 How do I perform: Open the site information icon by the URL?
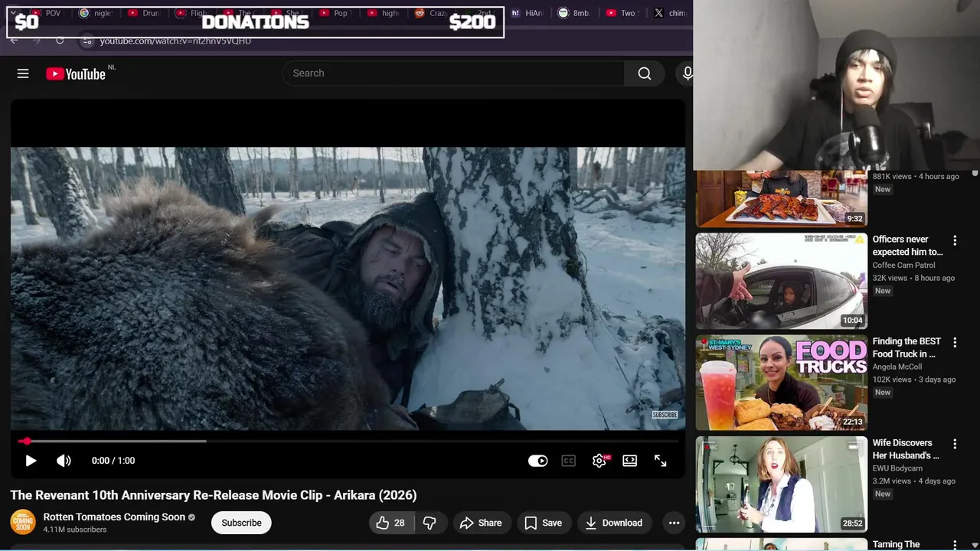coord(87,41)
